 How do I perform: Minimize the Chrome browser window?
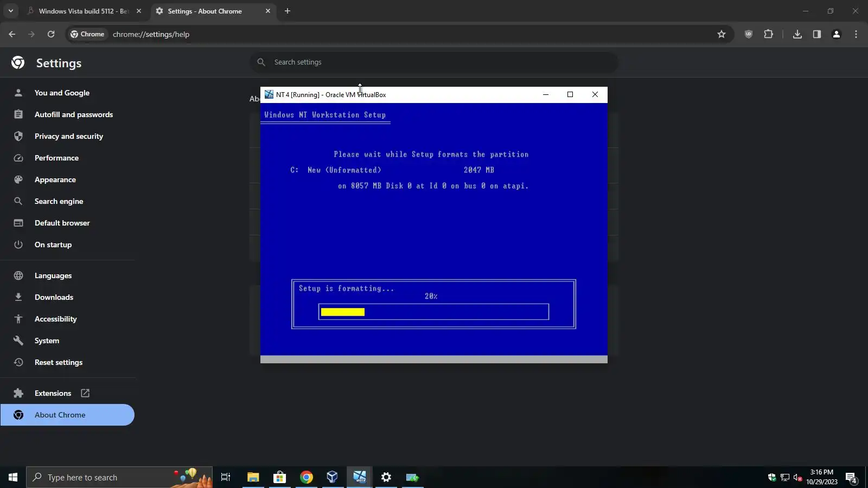click(x=806, y=11)
